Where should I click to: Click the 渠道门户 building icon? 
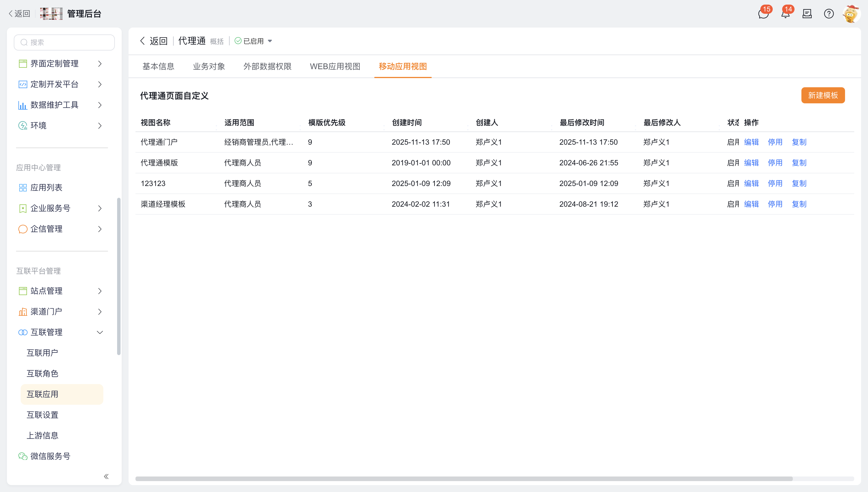pos(23,311)
